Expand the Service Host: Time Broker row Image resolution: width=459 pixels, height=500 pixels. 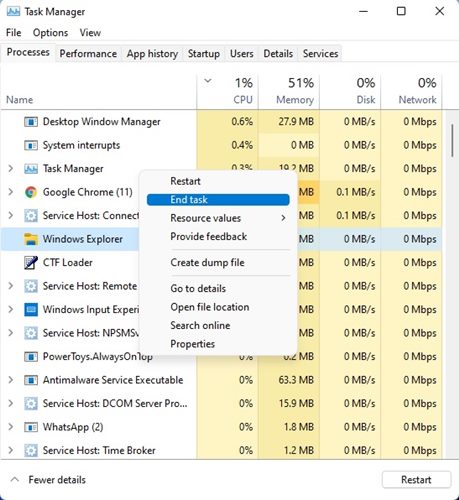(11, 450)
